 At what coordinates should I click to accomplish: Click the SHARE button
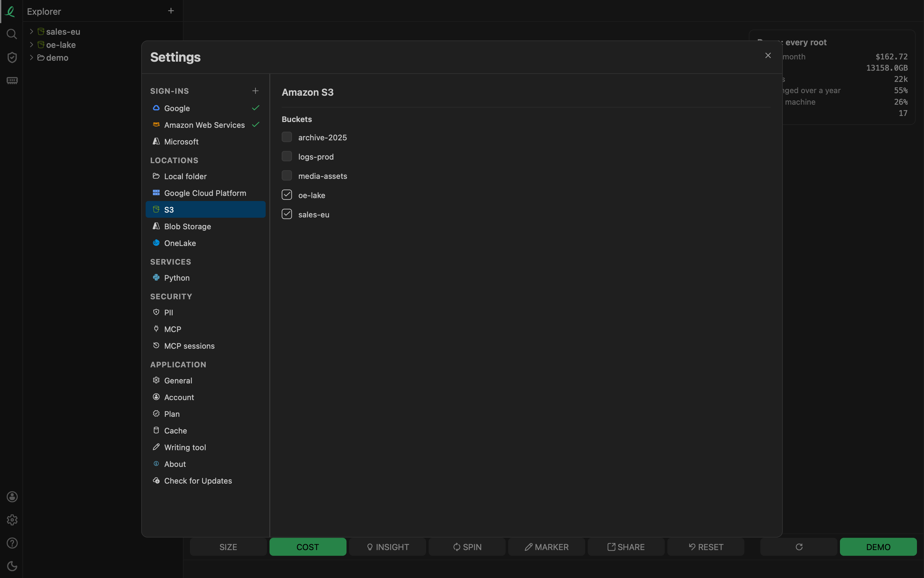pyautogui.click(x=626, y=547)
